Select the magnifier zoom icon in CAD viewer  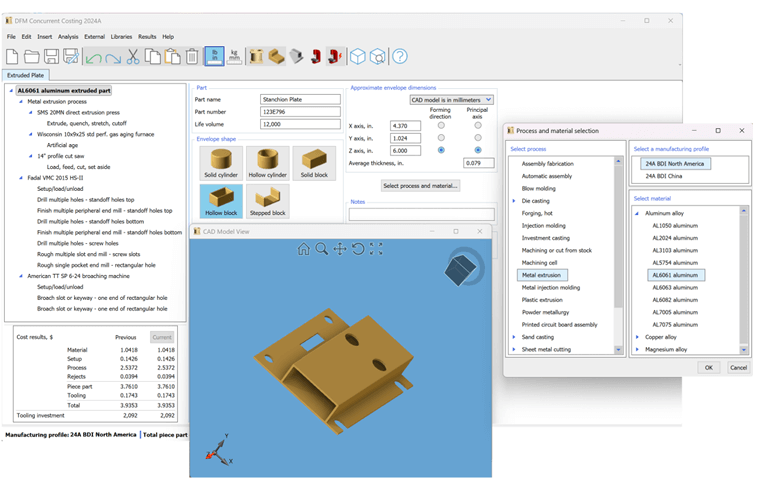click(x=321, y=249)
